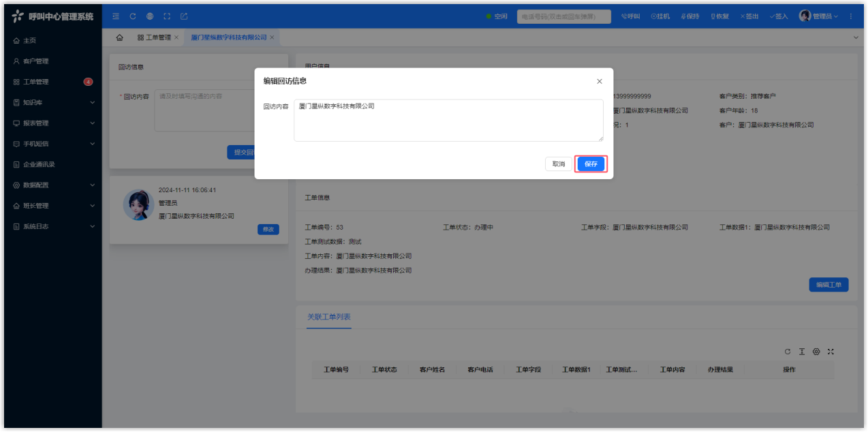Close the 编辑回访信息 dialog with X
The height and width of the screenshot is (432, 868).
pyautogui.click(x=600, y=81)
